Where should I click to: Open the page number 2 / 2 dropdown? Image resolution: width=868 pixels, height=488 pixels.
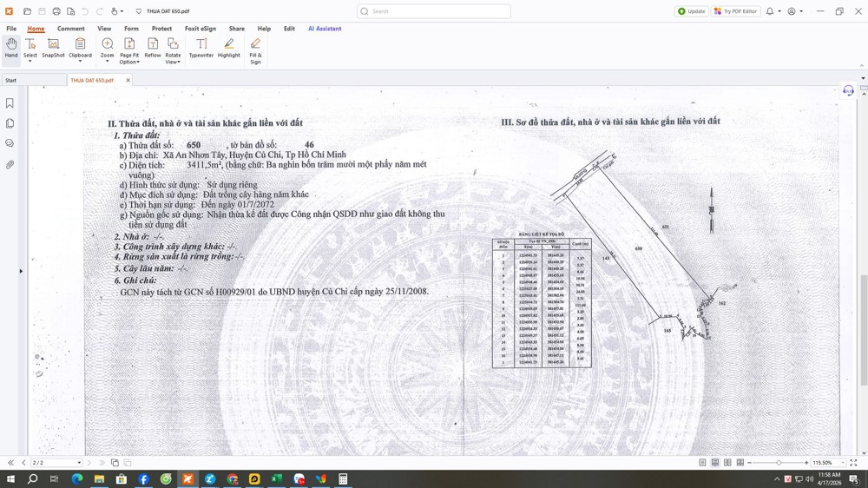pyautogui.click(x=79, y=463)
